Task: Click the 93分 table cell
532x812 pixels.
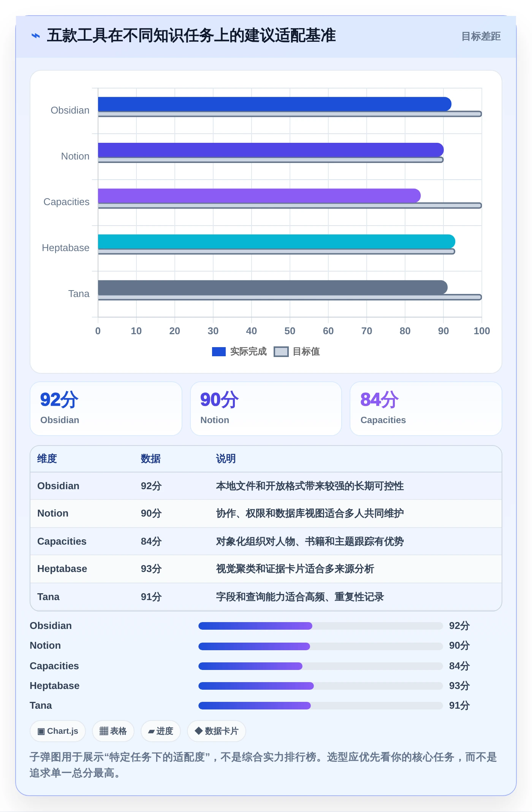Action: point(151,569)
